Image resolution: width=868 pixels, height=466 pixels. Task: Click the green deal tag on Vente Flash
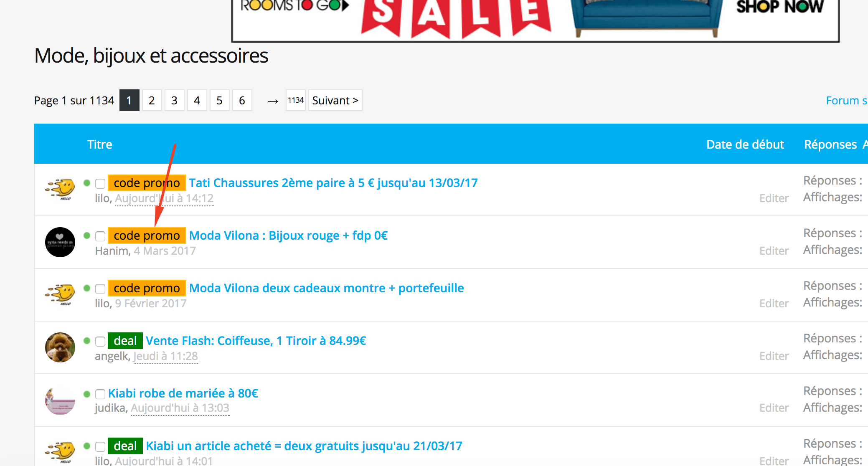tap(125, 341)
